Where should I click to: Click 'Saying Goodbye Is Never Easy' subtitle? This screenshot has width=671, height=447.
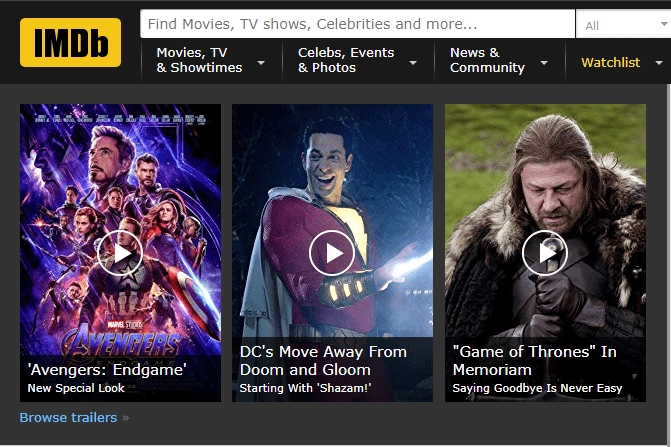(x=537, y=388)
